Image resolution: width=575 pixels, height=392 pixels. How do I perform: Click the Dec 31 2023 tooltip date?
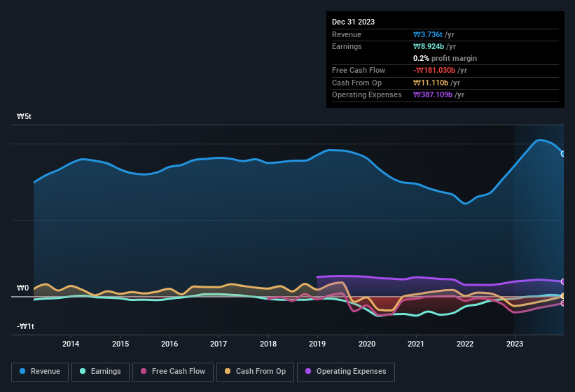tap(353, 22)
